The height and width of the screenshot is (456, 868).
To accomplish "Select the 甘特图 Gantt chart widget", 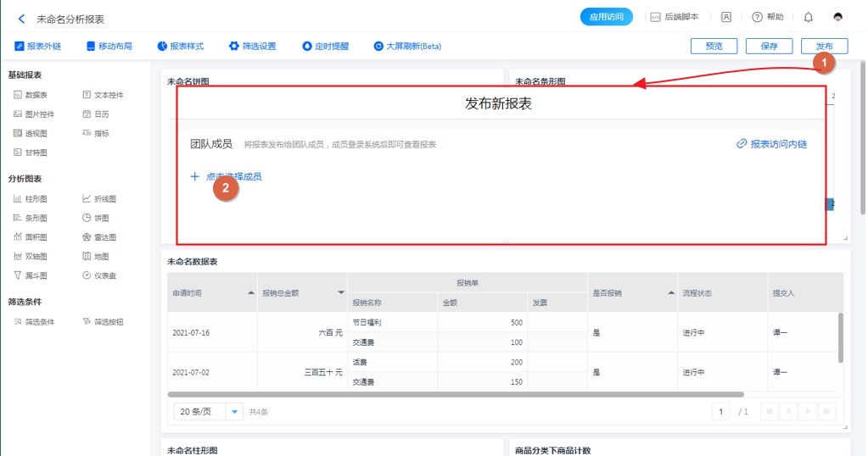I will [x=30, y=153].
